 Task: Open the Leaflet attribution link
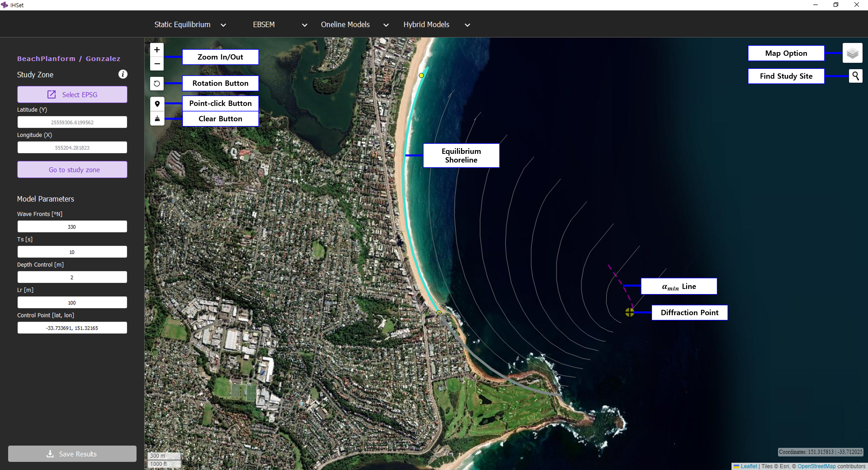coord(748,466)
